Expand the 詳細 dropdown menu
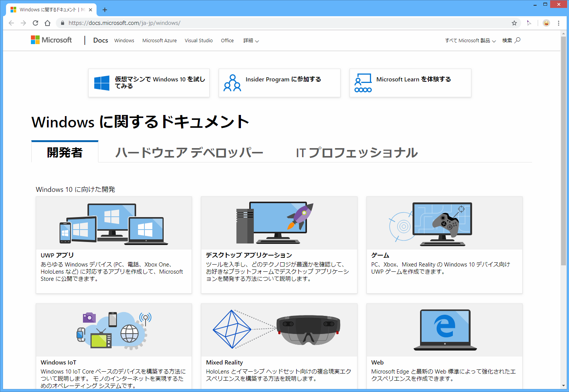 pyautogui.click(x=251, y=41)
